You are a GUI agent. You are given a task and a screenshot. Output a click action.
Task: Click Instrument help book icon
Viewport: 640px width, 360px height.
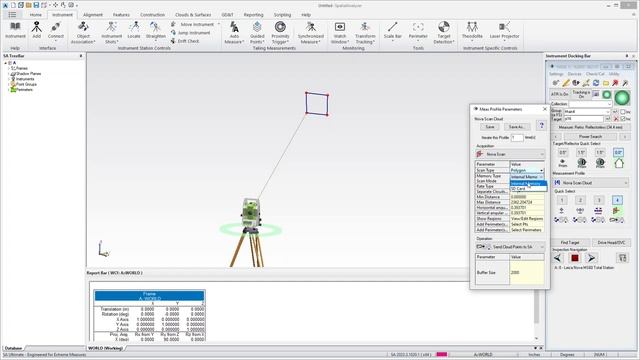tap(15, 27)
